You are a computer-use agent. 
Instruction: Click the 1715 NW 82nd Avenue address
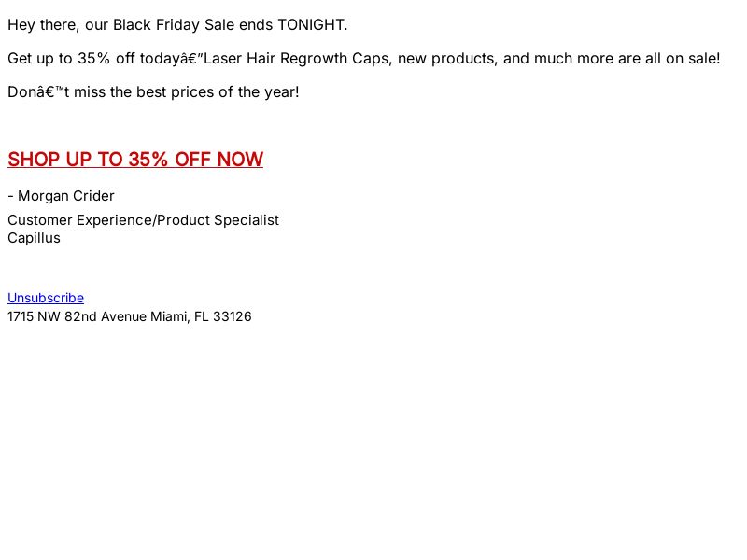pyautogui.click(x=78, y=316)
